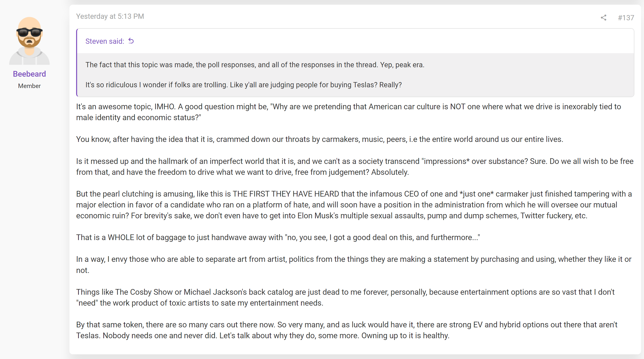The image size is (644, 359).
Task: Click paragraph starting 'It's an awesome topic, IMHO'
Action: click(348, 112)
